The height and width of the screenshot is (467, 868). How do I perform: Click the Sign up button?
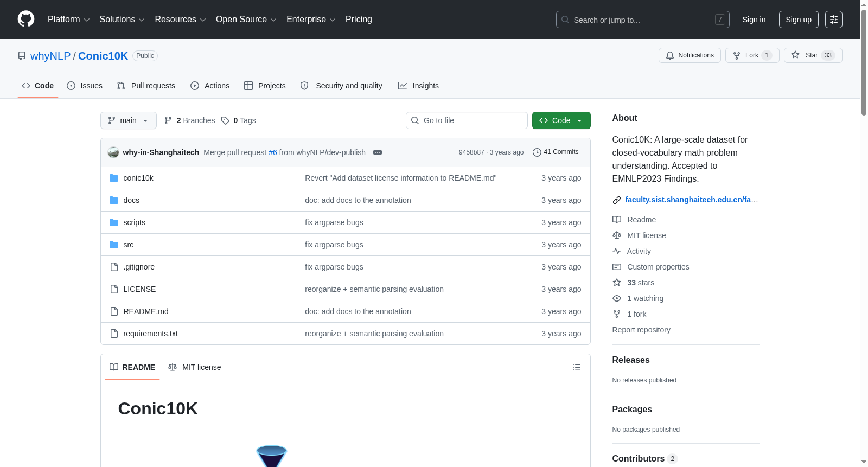coord(799,20)
